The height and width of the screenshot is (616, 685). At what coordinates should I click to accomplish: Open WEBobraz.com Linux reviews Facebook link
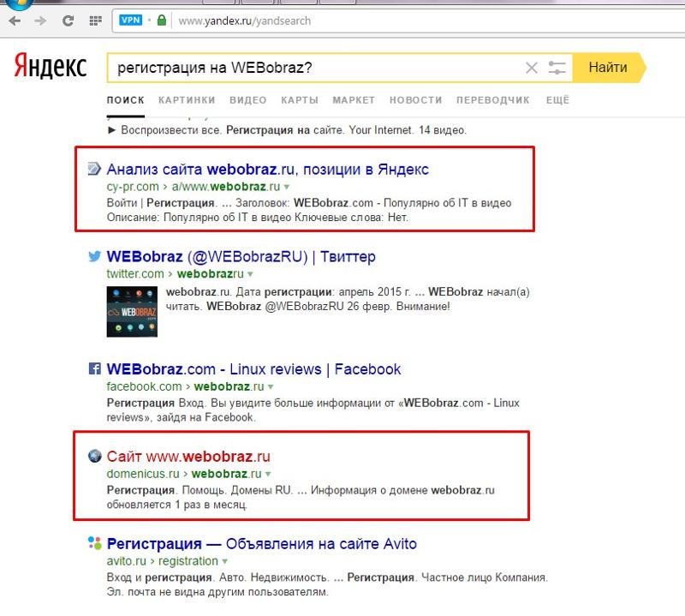(x=253, y=369)
